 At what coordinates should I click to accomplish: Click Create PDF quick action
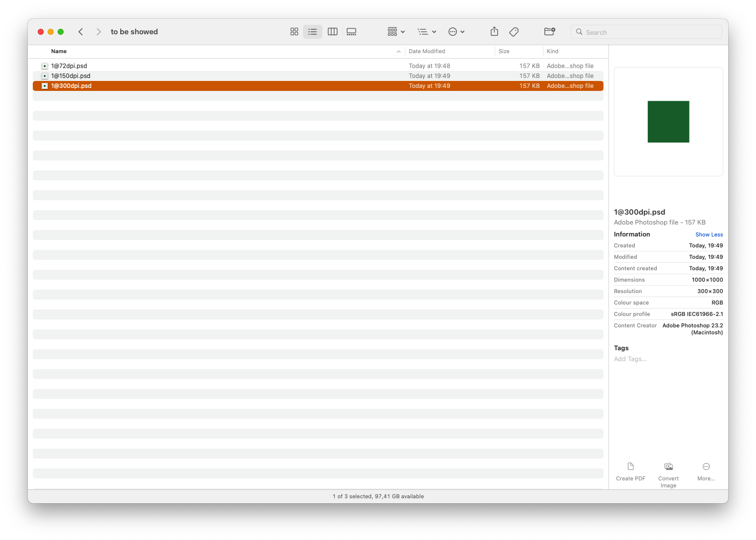pyautogui.click(x=630, y=472)
